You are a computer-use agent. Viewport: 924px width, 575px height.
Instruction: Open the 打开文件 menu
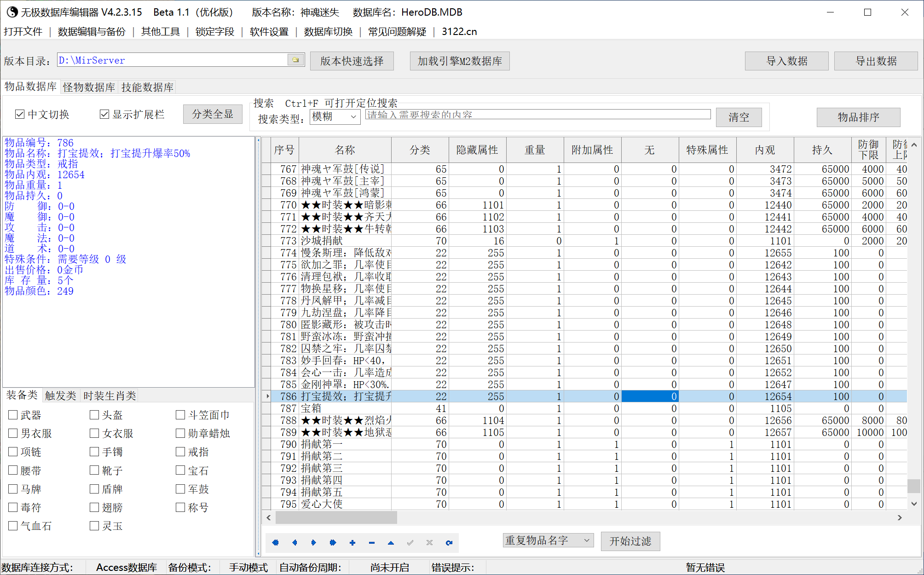coord(23,32)
